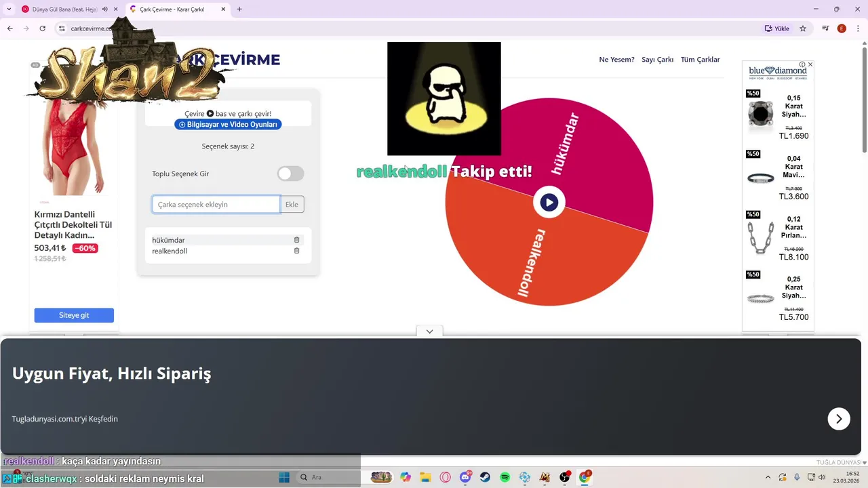Viewport: 868px width, 488px height.
Task: Open Spotify from the taskbar
Action: click(505, 477)
